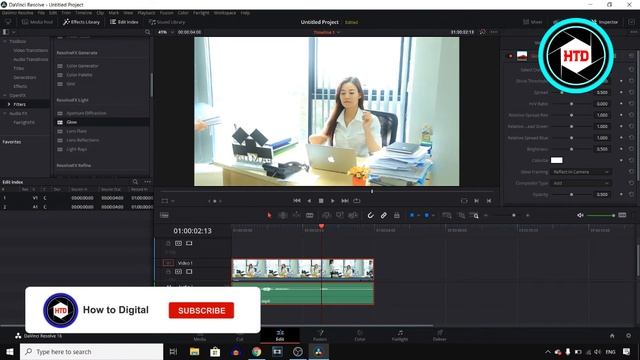Activate the Trim Edit Mode tool

pyautogui.click(x=282, y=215)
